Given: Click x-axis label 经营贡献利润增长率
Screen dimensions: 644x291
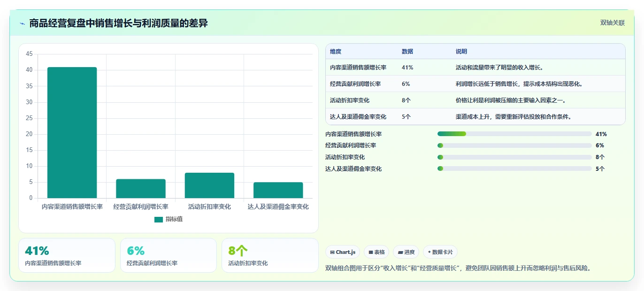Looking at the screenshot, I should (141, 207).
